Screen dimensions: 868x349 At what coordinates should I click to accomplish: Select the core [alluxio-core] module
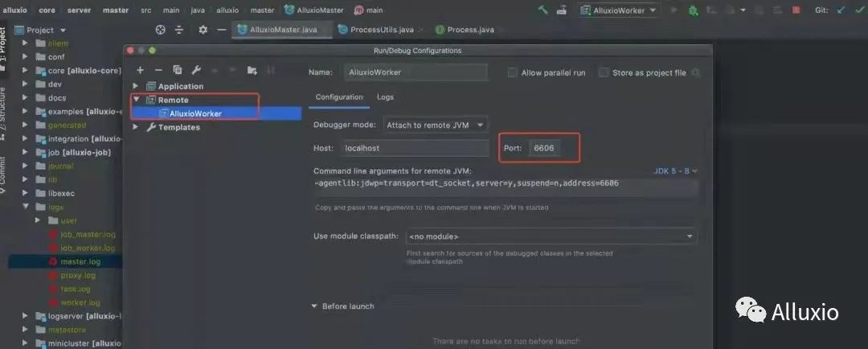pos(84,70)
